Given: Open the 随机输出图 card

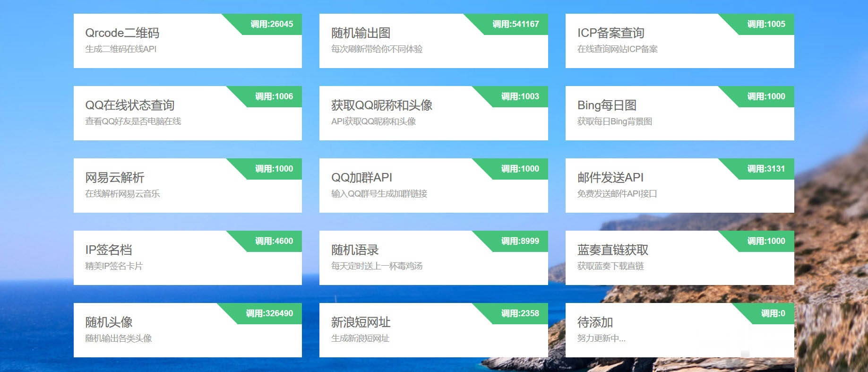Looking at the screenshot, I should pos(433,41).
